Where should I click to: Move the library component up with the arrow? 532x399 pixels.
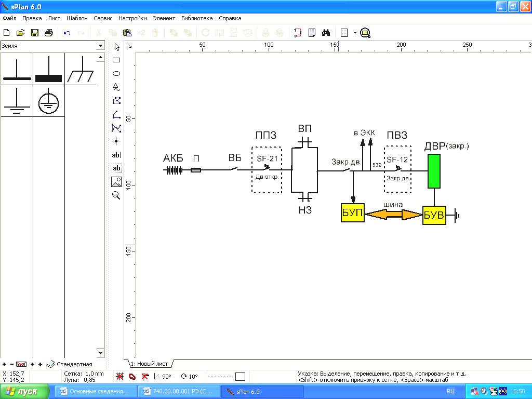point(32,364)
